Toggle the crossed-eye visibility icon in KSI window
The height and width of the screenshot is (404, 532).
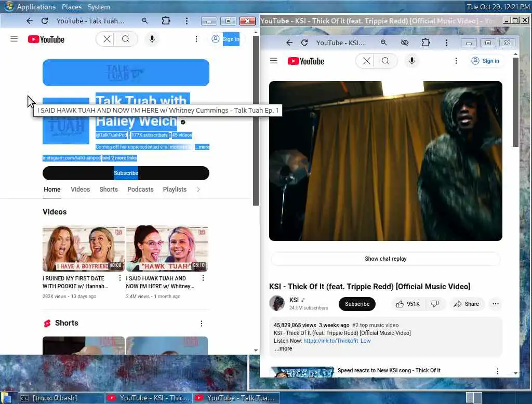(404, 43)
